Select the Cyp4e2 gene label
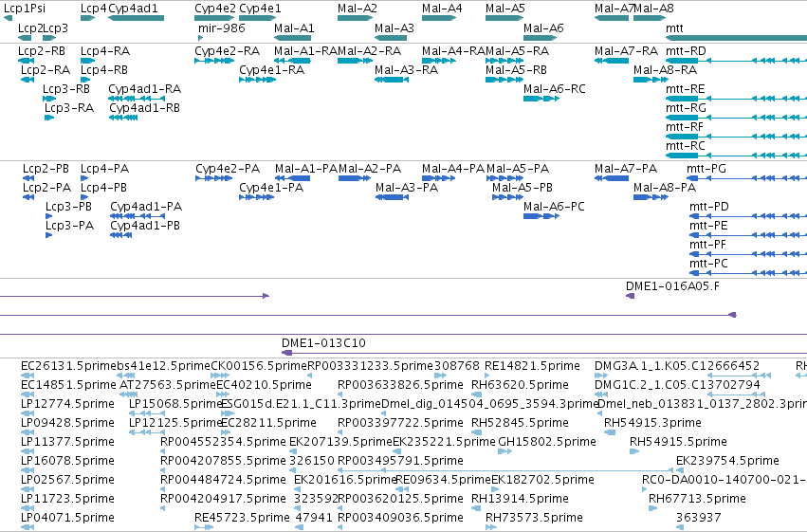Screen dimensions: 807x532 (x=215, y=9)
